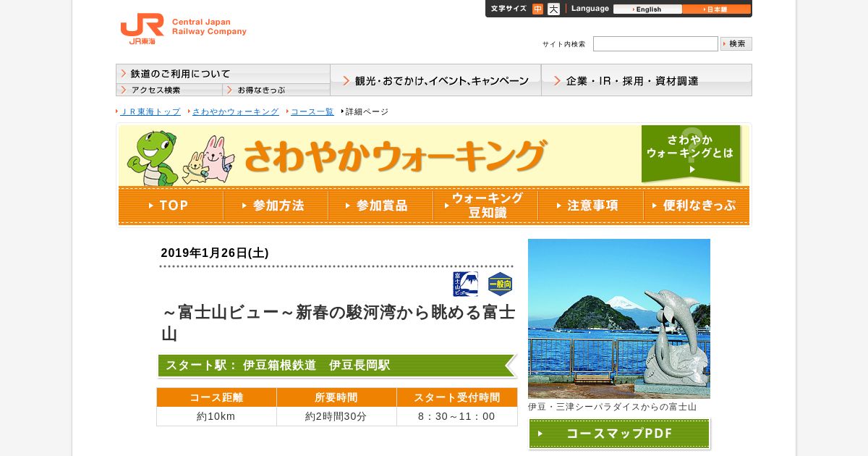
Task: Click the 富士山ビュー course icon
Action: pyautogui.click(x=466, y=284)
